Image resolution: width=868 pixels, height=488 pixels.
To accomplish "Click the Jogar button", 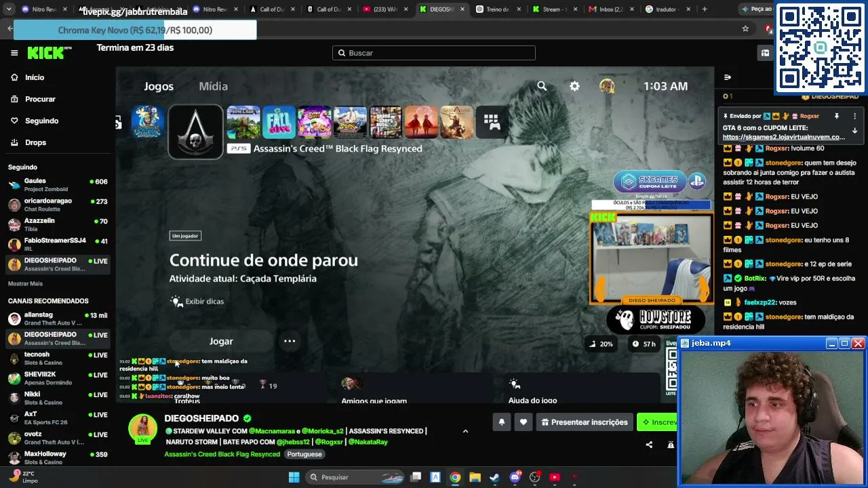I will [x=221, y=341].
